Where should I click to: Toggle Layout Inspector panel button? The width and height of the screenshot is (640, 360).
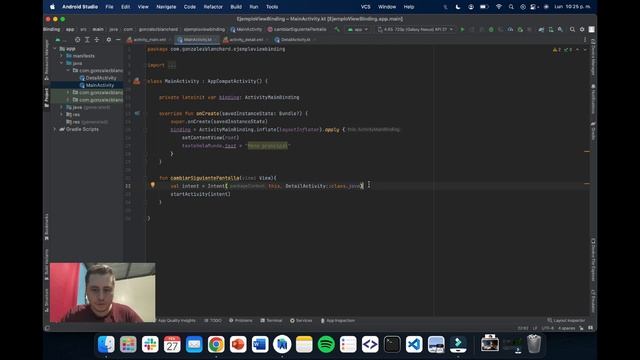click(x=566, y=320)
